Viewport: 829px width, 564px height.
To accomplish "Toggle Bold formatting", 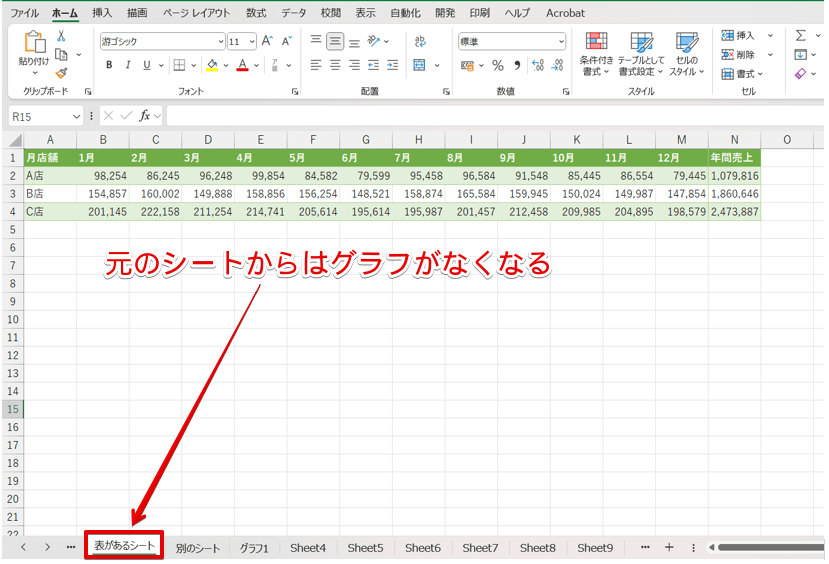I will (109, 65).
